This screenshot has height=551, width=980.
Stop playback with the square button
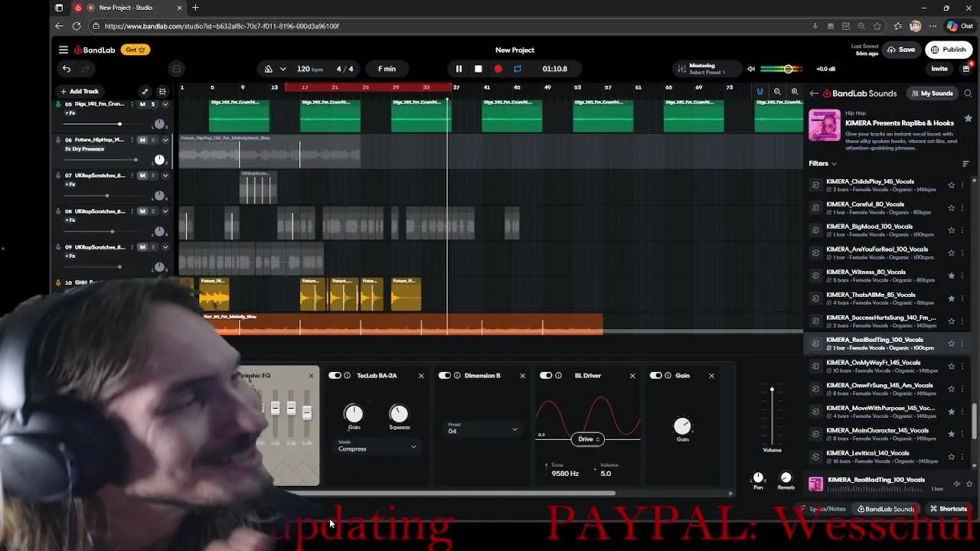coord(479,69)
